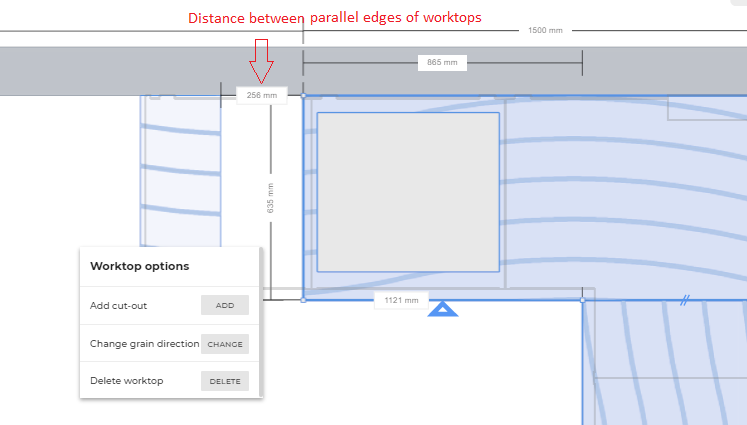Click the 256 mm dimension label

262,95
